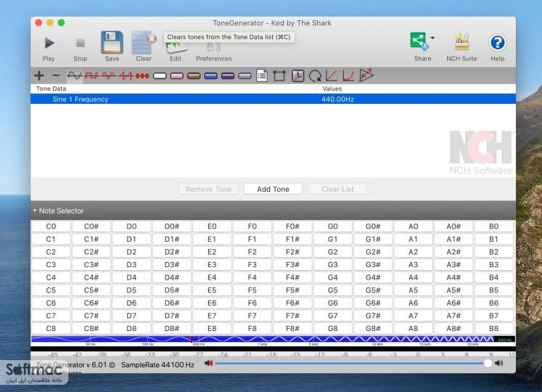Click the Remove Tone button
The image size is (542, 392).
tap(208, 189)
